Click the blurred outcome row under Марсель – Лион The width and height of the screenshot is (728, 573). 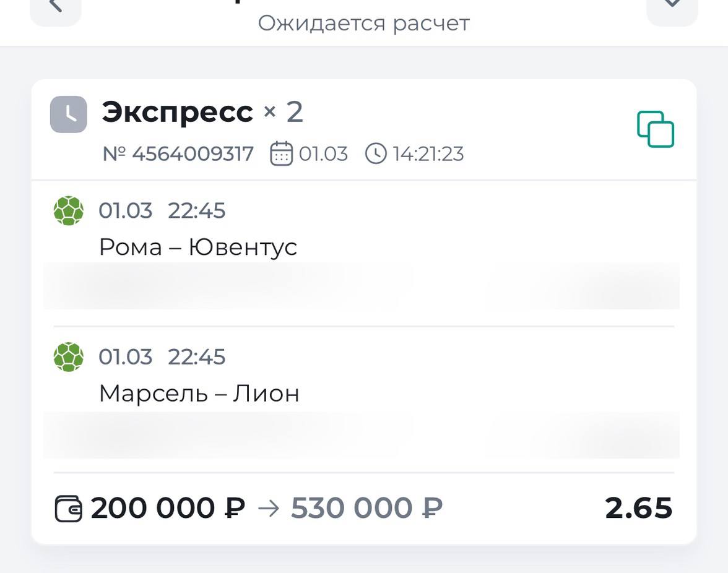[x=361, y=435]
